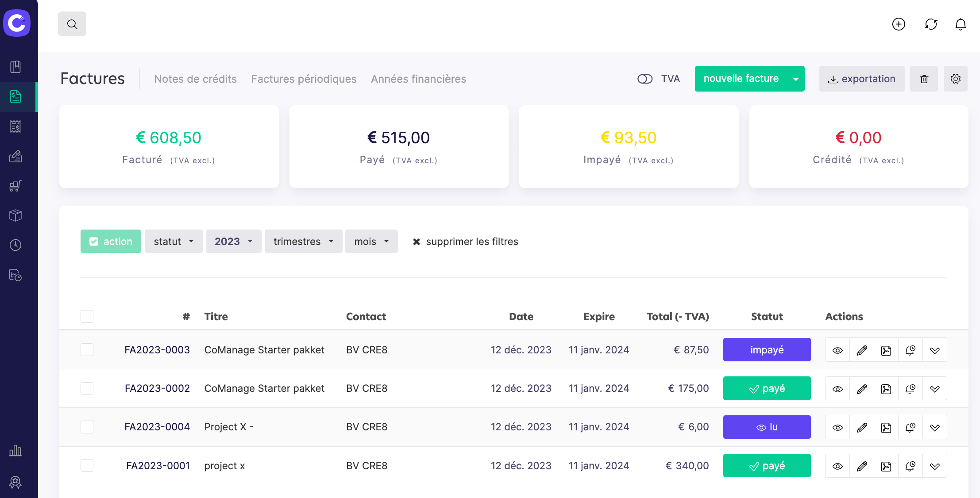The height and width of the screenshot is (498, 980).
Task: Expand more actions for FA2023-0001
Action: tap(935, 466)
